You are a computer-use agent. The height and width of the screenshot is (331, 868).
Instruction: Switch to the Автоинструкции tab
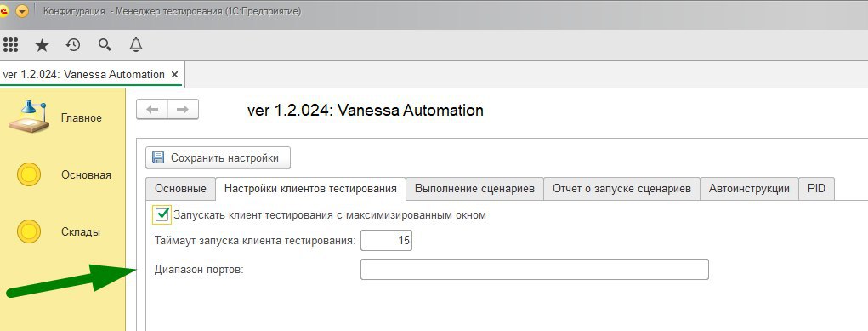pyautogui.click(x=749, y=189)
